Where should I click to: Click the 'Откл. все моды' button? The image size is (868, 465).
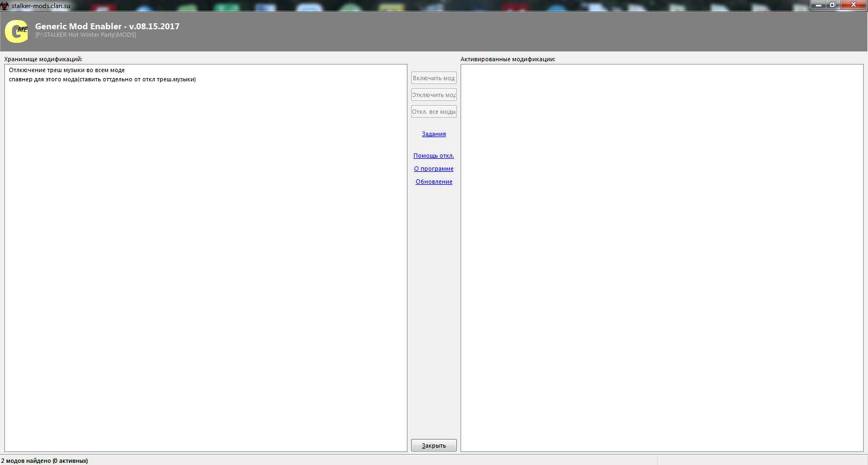(433, 112)
